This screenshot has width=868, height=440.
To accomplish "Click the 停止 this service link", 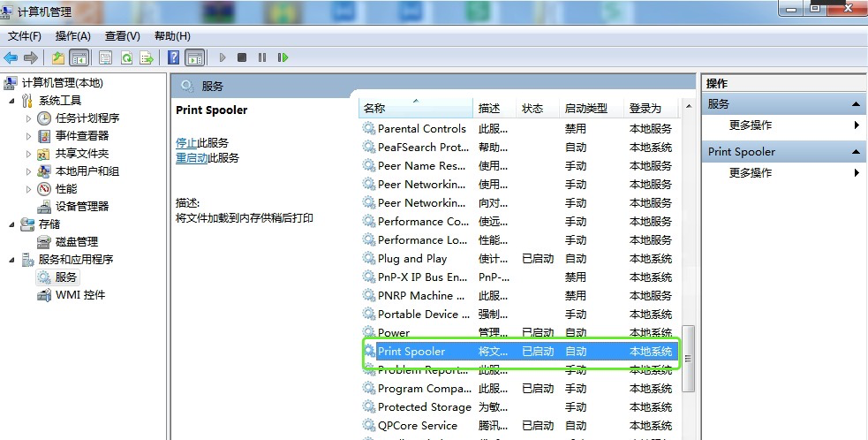I will (186, 142).
